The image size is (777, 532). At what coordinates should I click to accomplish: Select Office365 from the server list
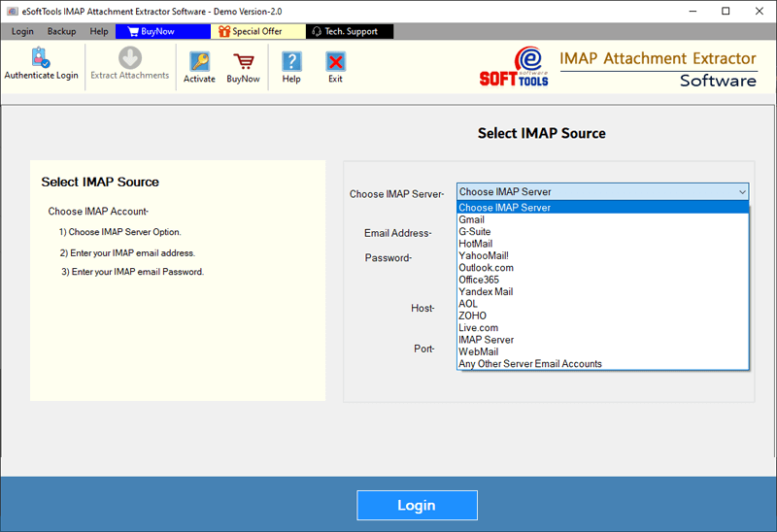pyautogui.click(x=602, y=280)
